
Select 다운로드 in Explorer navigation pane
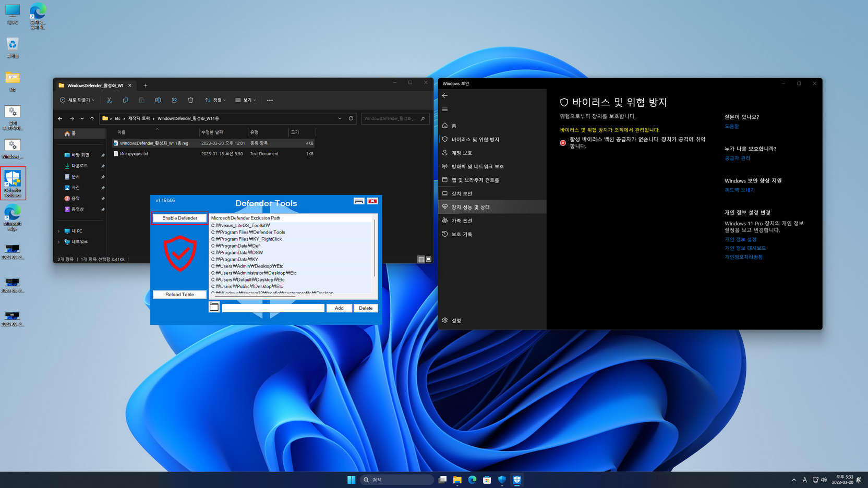click(80, 166)
